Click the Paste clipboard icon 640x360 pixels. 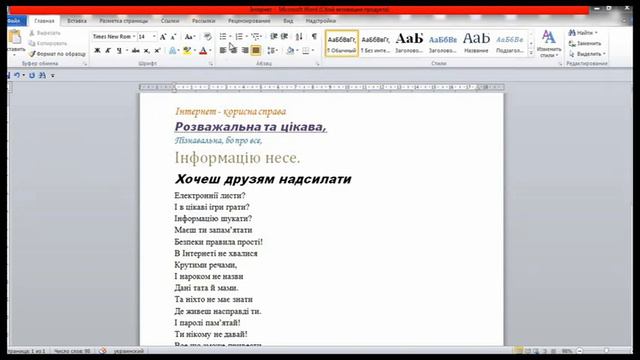coord(15,37)
